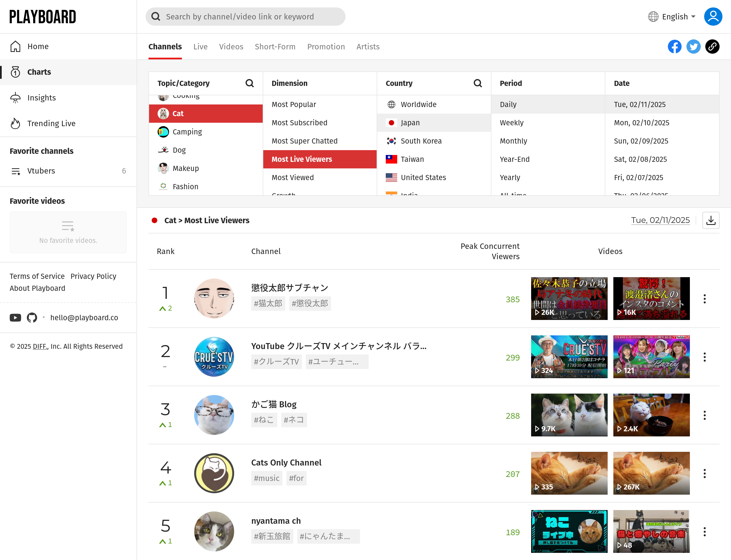
Task: Copy the page link via chain icon
Action: click(x=712, y=47)
